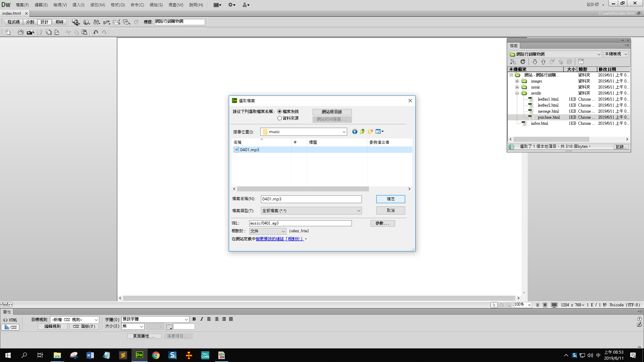The image size is (644, 362).
Task: Click the Dreamweaver icon in the taskbar
Action: 139,355
